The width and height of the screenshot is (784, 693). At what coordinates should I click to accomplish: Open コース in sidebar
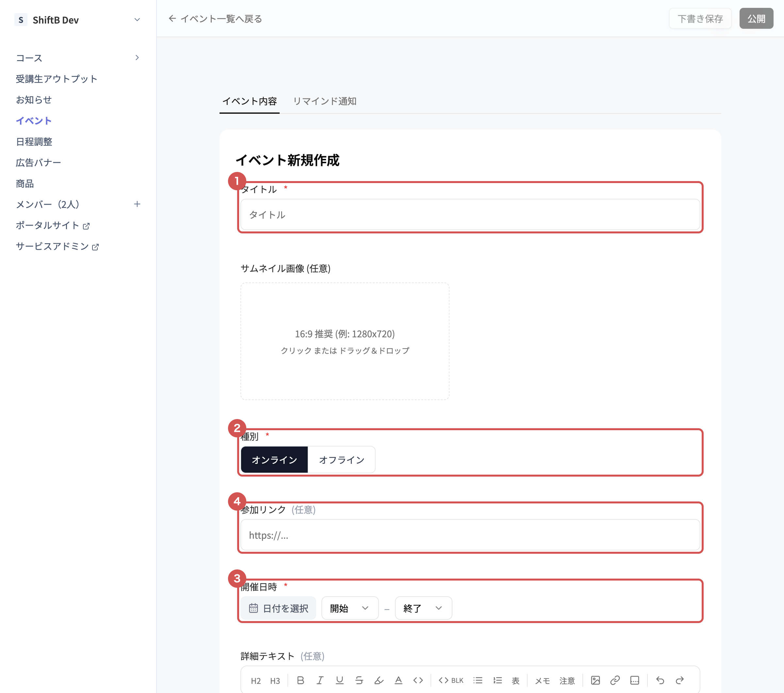[x=29, y=58]
